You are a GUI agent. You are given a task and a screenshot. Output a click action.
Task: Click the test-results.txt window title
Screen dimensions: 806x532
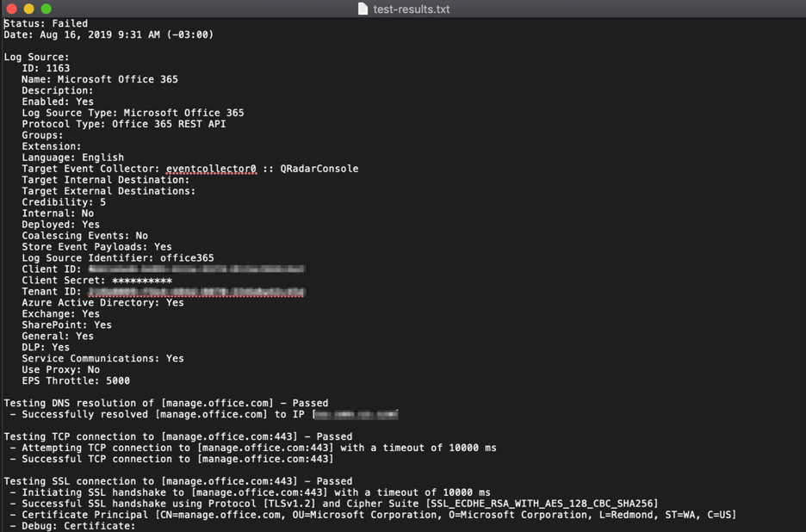click(412, 9)
